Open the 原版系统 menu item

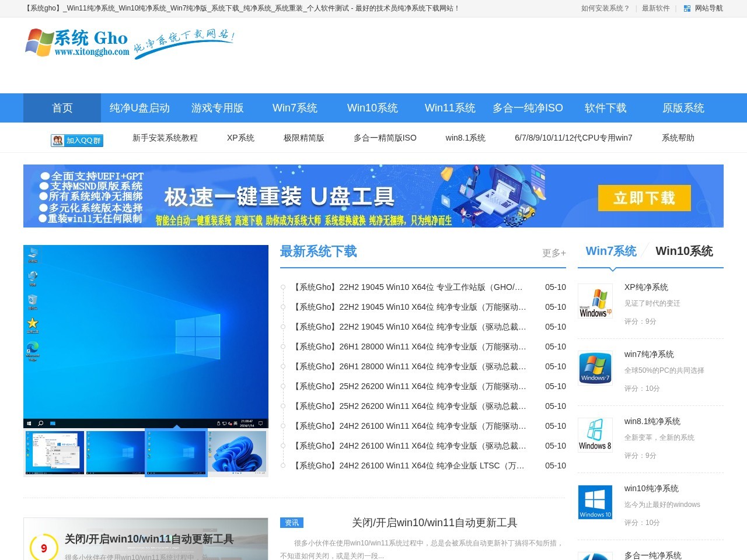(683, 108)
